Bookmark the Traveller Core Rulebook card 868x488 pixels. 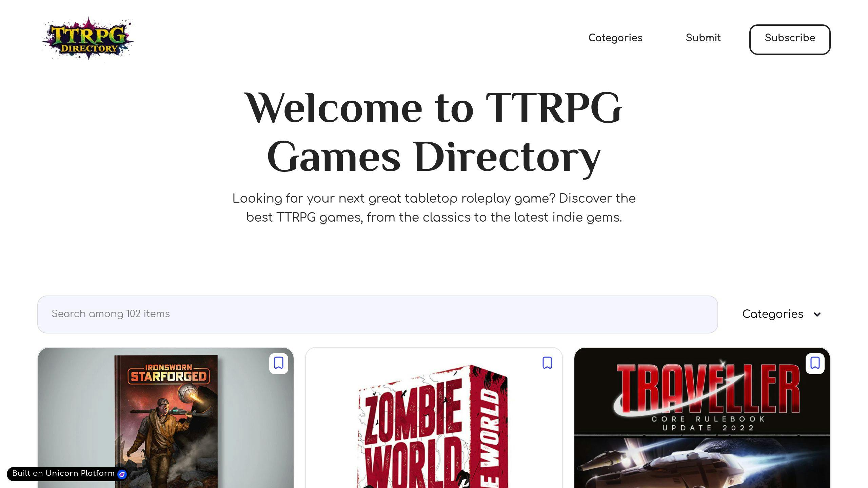pos(815,363)
